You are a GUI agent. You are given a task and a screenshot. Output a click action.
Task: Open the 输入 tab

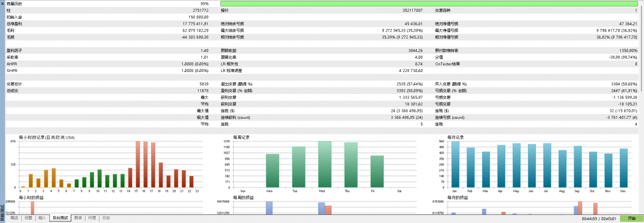[42, 218]
